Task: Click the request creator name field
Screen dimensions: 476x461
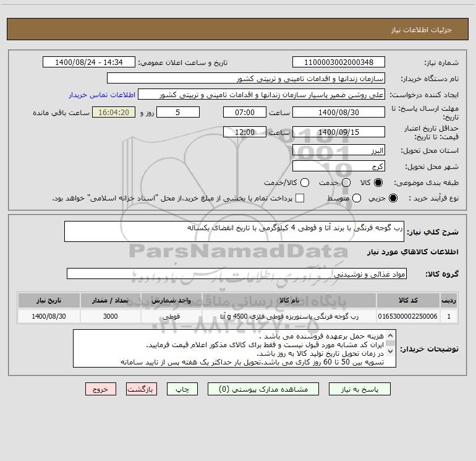Action: coord(261,95)
